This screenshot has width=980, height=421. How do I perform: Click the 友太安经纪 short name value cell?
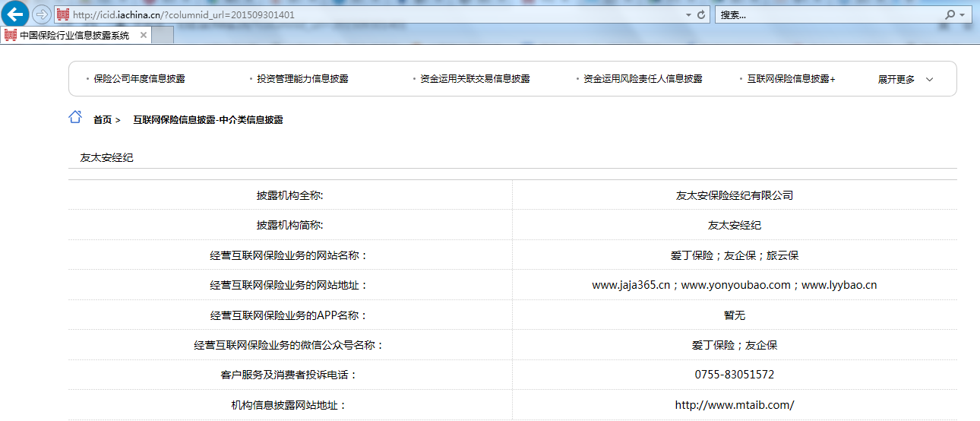735,225
